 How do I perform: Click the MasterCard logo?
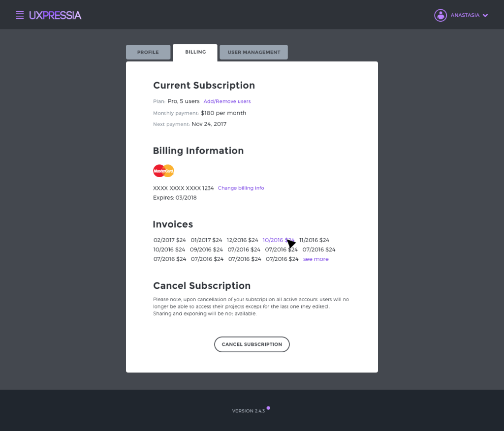click(x=163, y=171)
